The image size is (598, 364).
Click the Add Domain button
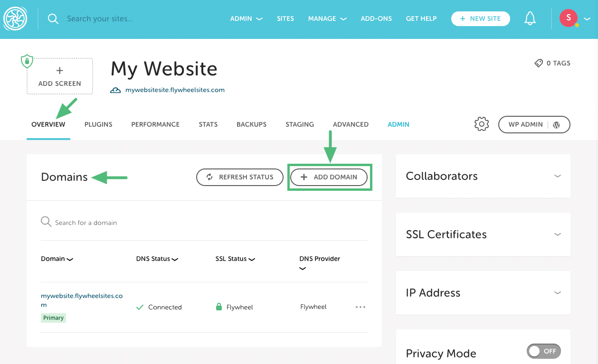pos(329,177)
